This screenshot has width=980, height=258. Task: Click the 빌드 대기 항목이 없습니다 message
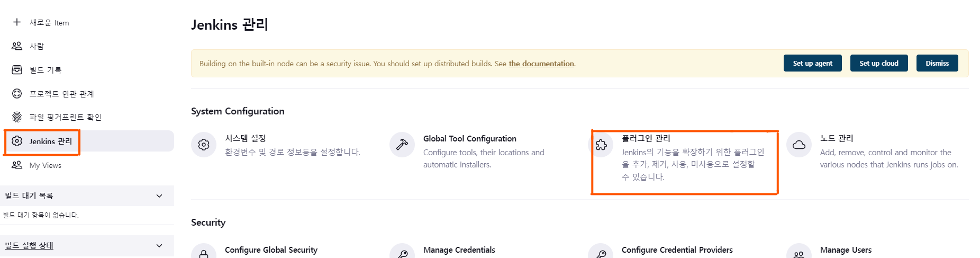[41, 215]
